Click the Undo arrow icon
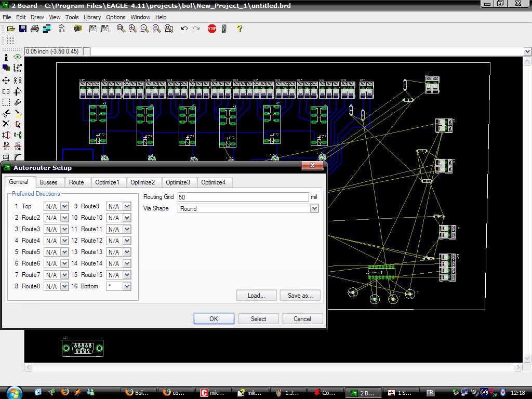The image size is (532, 399). coord(184,29)
